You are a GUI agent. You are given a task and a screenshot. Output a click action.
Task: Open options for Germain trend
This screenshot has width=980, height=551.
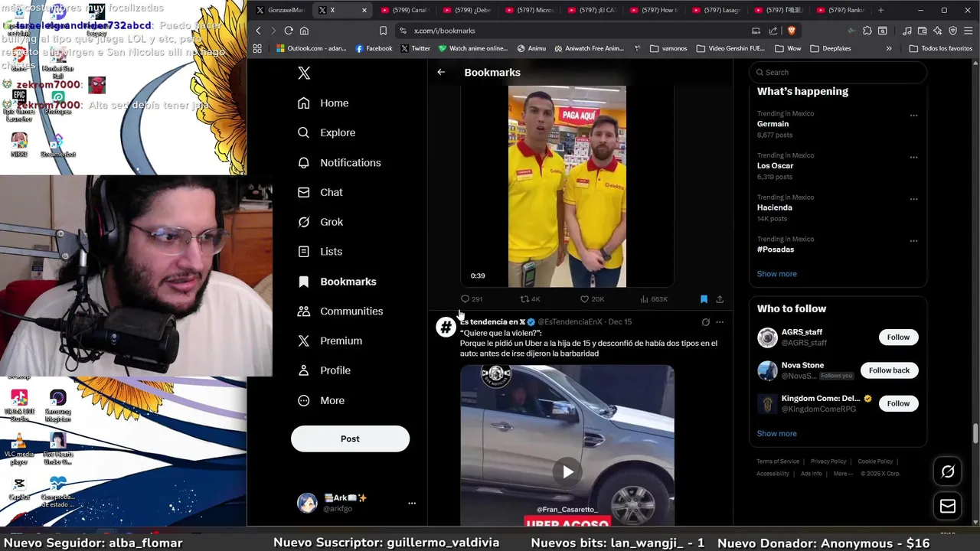(913, 116)
